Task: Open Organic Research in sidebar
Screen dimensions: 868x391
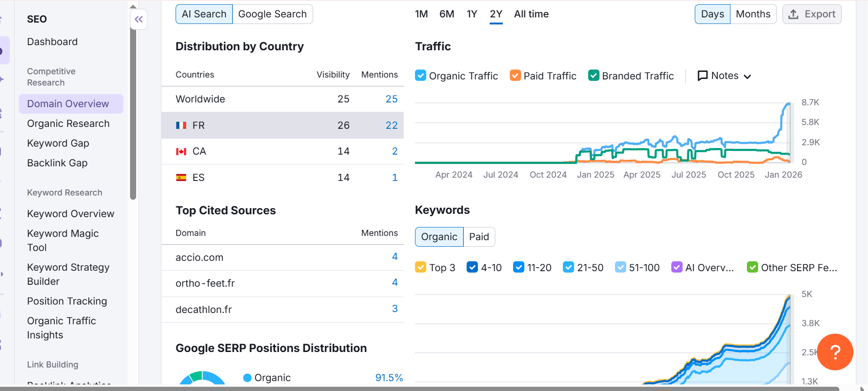Action: click(68, 124)
